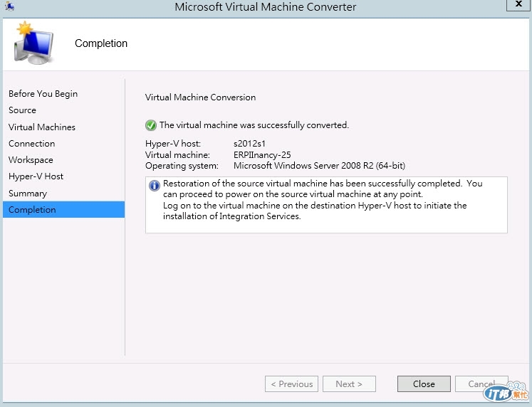
Task: Click the Virtual machine label
Action: 177,155
